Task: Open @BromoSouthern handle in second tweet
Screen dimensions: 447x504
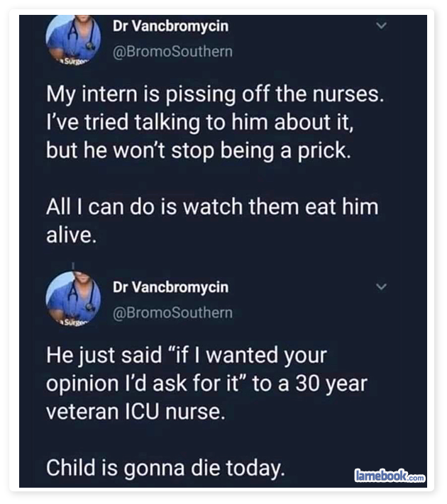Action: tap(172, 313)
